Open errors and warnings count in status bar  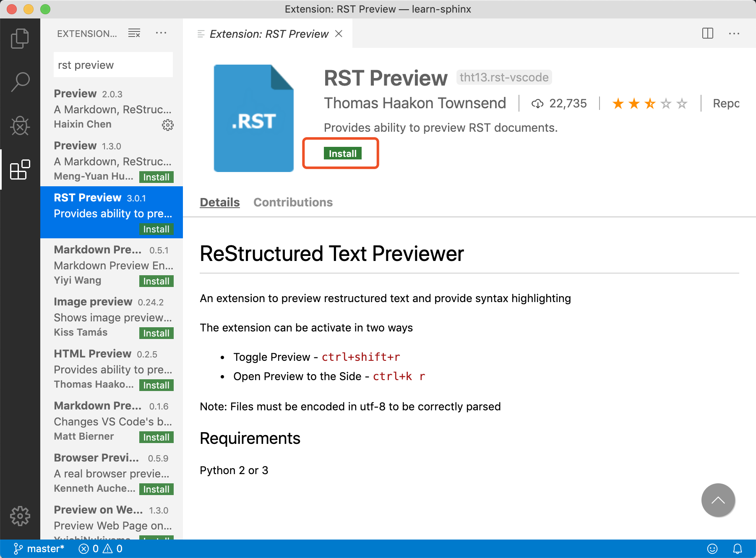[101, 549]
